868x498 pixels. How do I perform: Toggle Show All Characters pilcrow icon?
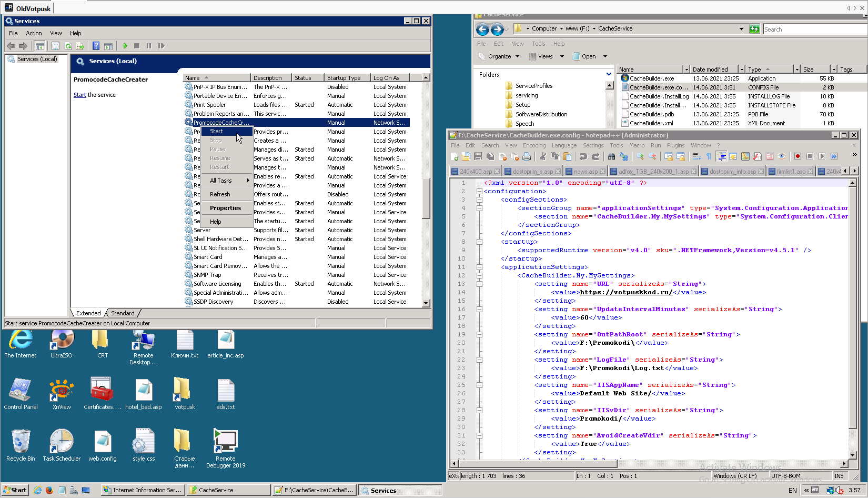[x=709, y=156]
